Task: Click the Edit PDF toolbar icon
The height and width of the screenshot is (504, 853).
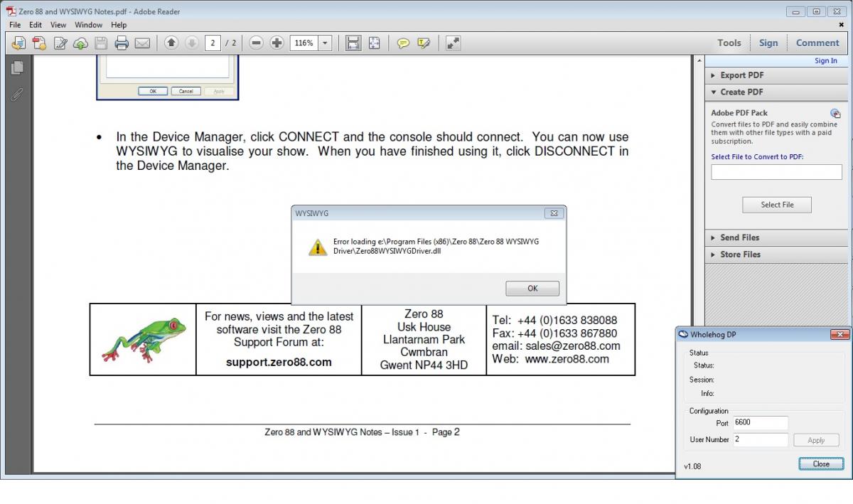Action: (x=60, y=43)
